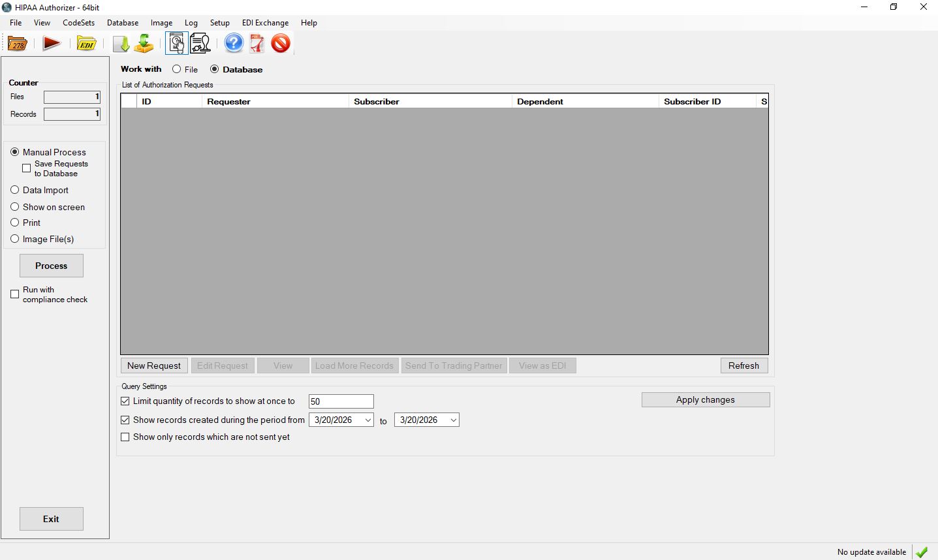Open the PDF manual icon
This screenshot has height=560, width=938.
click(x=257, y=44)
